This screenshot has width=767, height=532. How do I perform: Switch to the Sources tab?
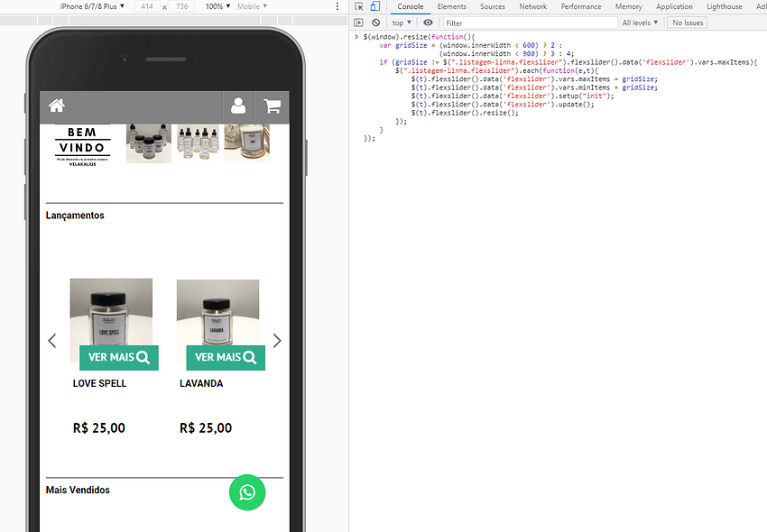[492, 6]
